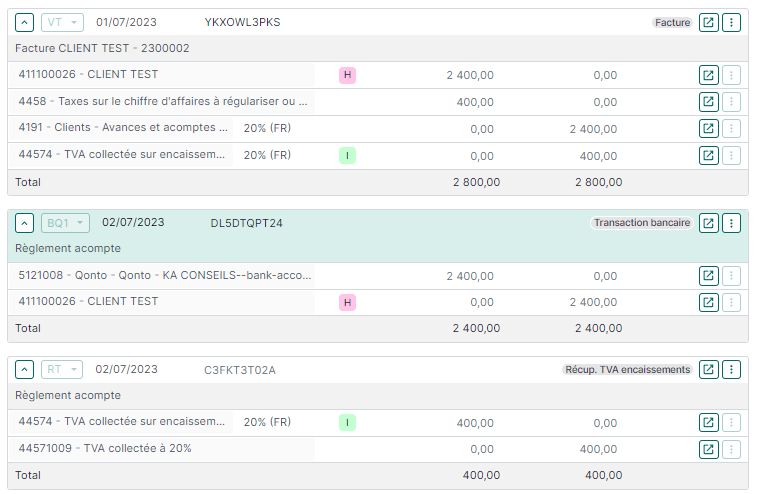Open the three-dot menu for the Facture entry
This screenshot has height=494, width=757.
(731, 22)
